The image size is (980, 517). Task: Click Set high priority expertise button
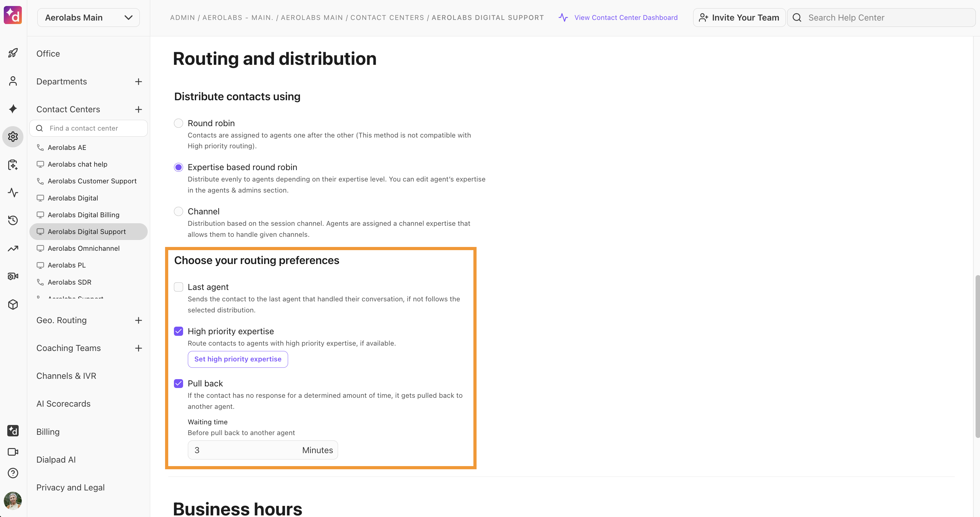(238, 359)
